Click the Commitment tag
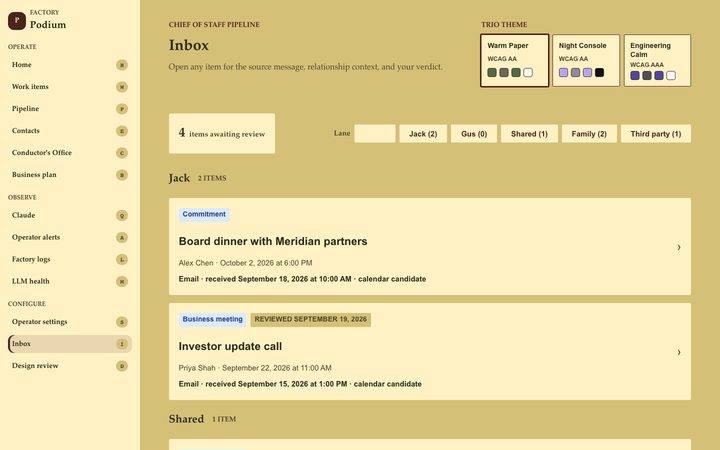720x450 pixels. click(x=204, y=214)
